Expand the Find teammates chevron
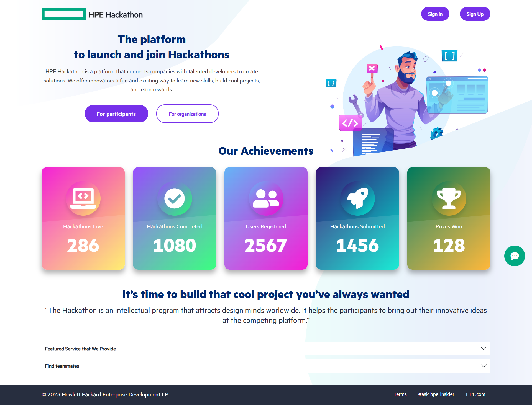 484,366
